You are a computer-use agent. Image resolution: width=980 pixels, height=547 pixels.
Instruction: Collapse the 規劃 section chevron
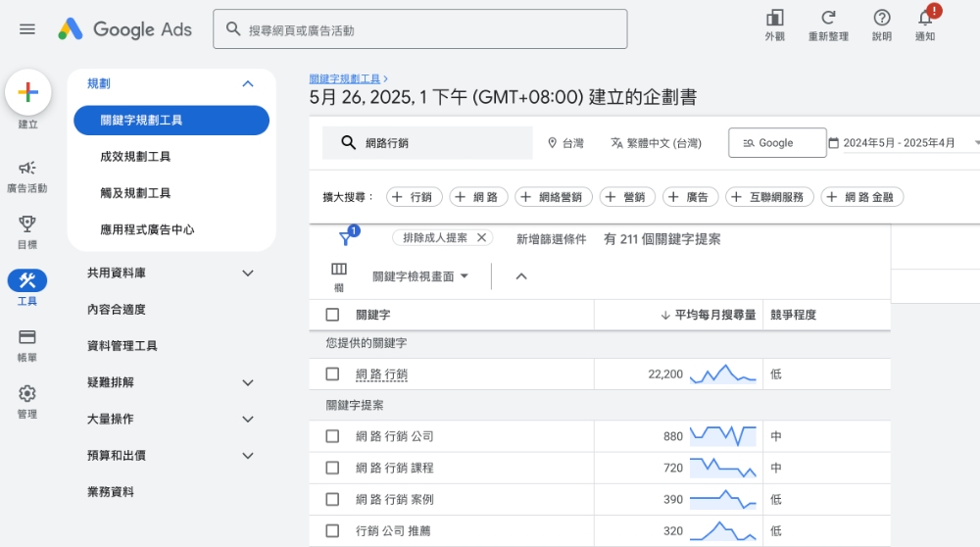click(248, 83)
